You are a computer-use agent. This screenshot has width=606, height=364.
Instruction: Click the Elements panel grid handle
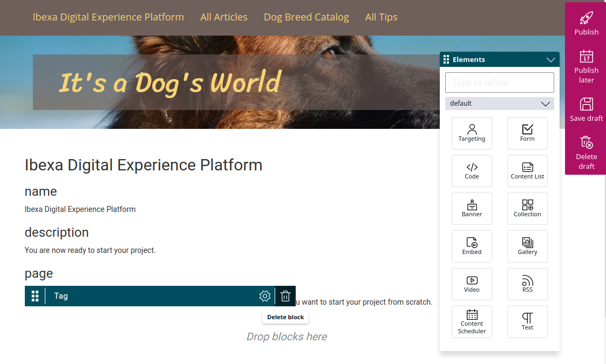coord(446,59)
